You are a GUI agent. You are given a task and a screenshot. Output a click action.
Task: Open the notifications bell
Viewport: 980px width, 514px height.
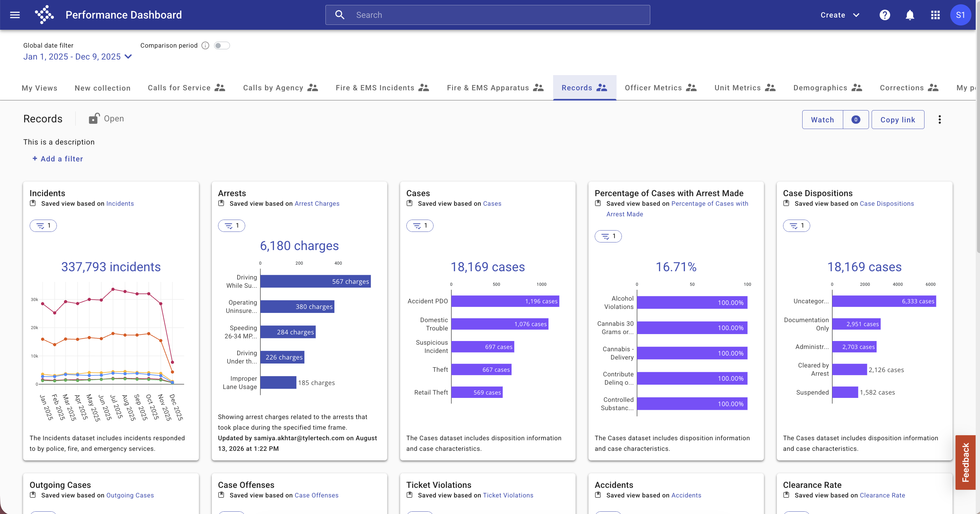[x=910, y=15]
